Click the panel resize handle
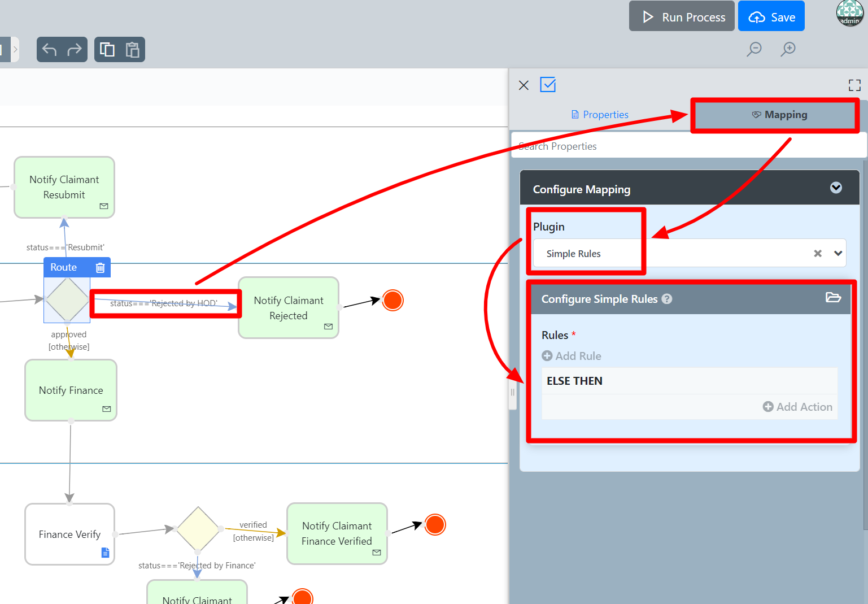 (x=513, y=392)
